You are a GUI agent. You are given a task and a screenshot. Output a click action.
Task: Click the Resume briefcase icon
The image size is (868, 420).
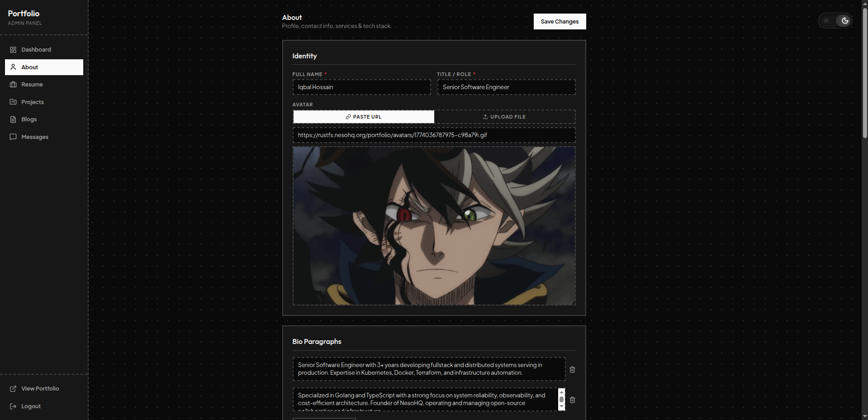point(13,85)
